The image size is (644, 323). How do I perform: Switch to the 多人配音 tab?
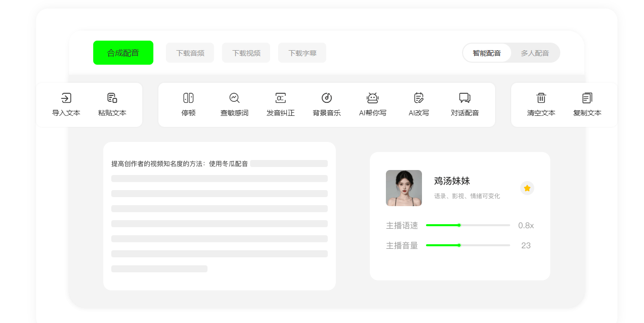click(x=535, y=53)
